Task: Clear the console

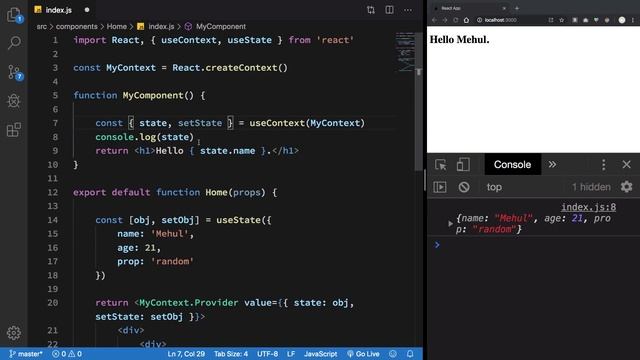Action: click(x=464, y=187)
